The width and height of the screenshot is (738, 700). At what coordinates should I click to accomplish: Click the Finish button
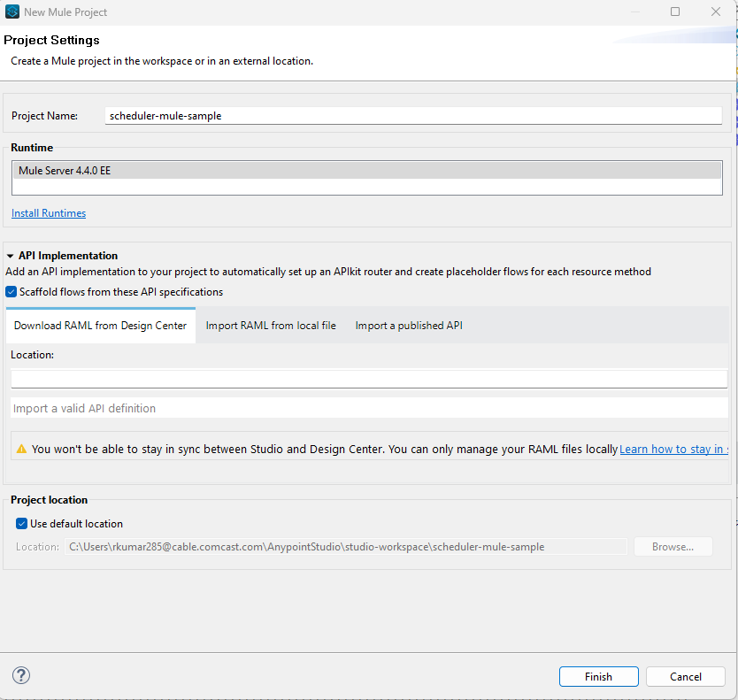(598, 676)
